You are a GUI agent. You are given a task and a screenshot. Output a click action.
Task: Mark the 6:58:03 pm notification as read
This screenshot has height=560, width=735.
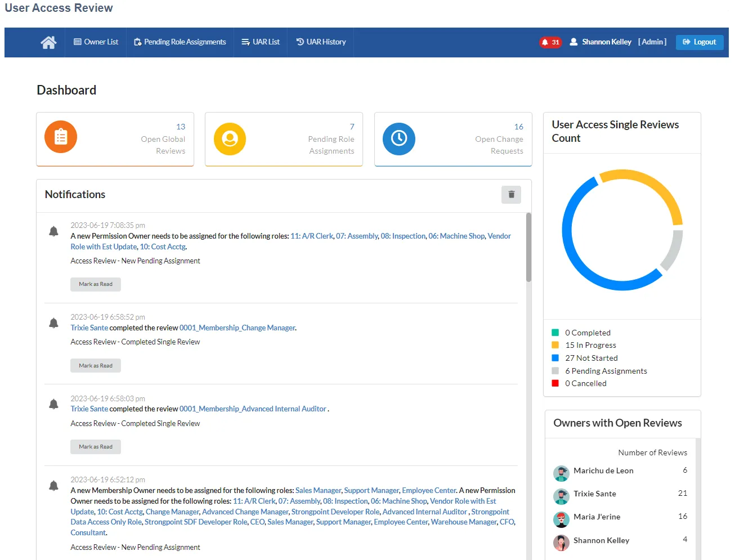point(96,447)
